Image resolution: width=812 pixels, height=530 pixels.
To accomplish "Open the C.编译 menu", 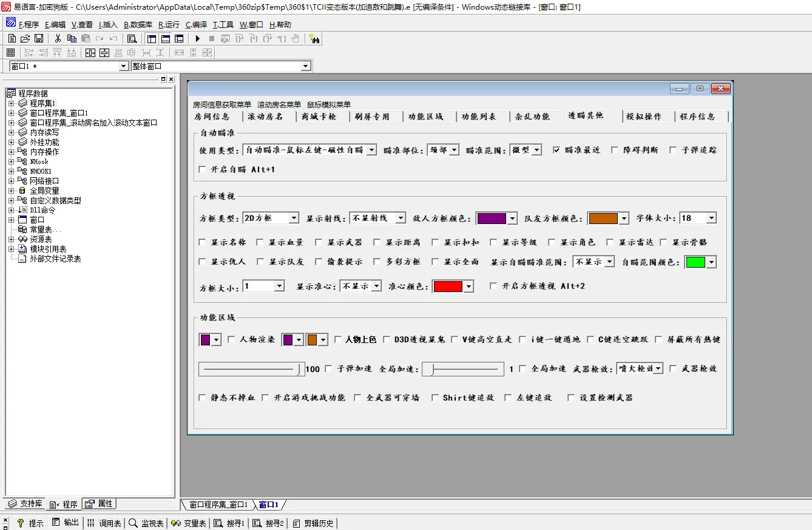I will click(x=196, y=25).
